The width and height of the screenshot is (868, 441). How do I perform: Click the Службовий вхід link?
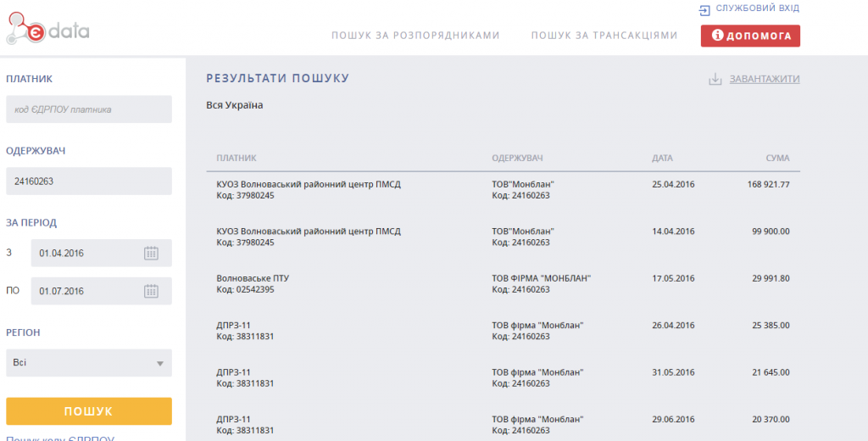[x=757, y=8]
